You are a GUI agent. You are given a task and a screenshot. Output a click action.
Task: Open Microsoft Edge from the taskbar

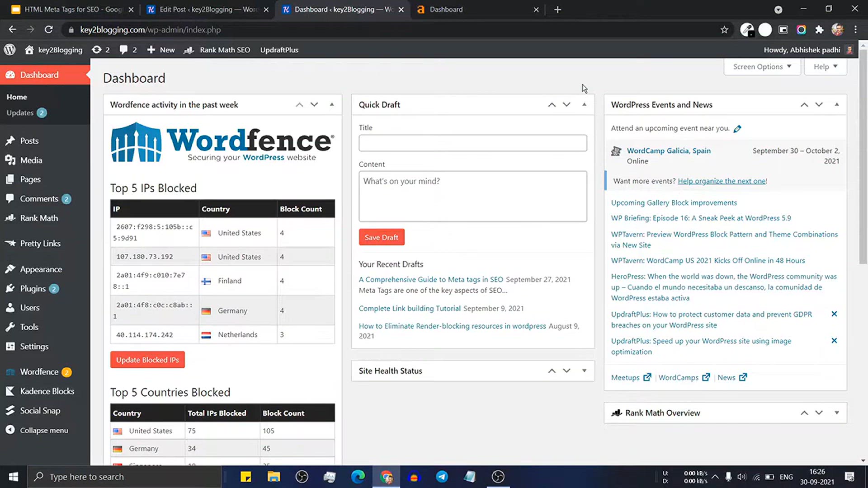[x=358, y=477]
